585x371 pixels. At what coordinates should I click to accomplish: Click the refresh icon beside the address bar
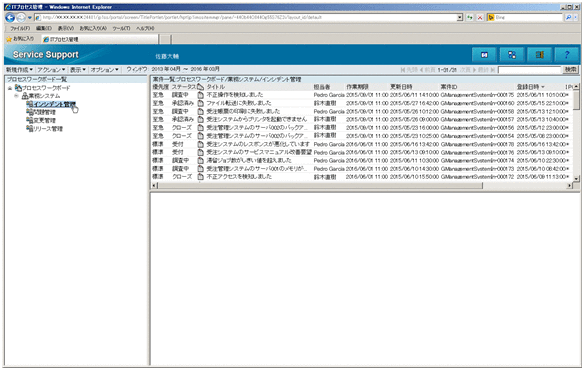coord(470,18)
